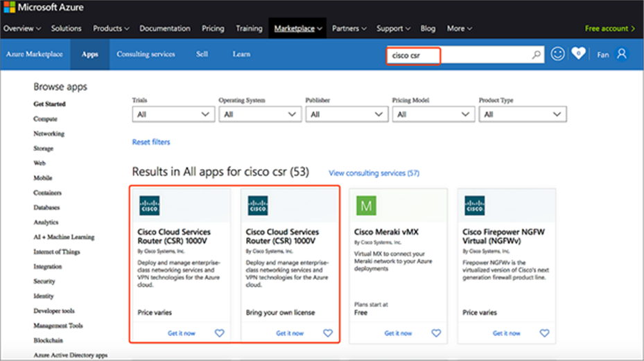Click Cisco logo on Bring your own license card
The height and width of the screenshot is (361, 644).
pyautogui.click(x=258, y=205)
